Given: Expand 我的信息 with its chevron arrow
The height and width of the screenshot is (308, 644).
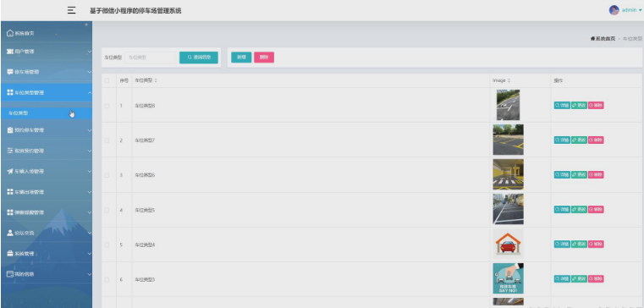Looking at the screenshot, I should click(89, 274).
